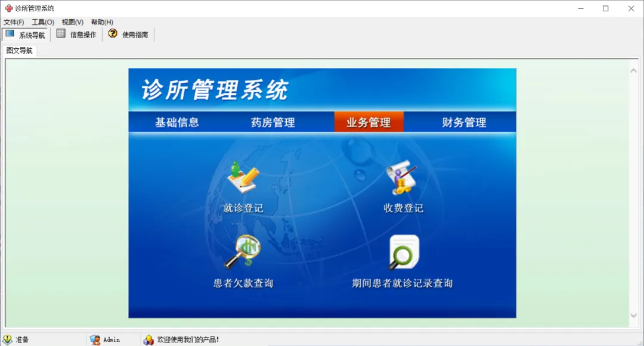The image size is (644, 346).
Task: Click the Admin username text
Action: tap(112, 340)
